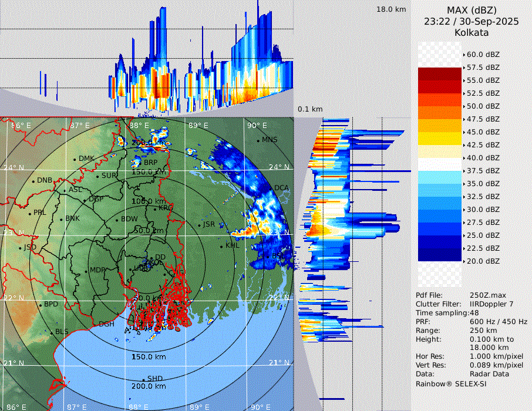Select the yellow 42.5 dBZ legend color

(440, 139)
